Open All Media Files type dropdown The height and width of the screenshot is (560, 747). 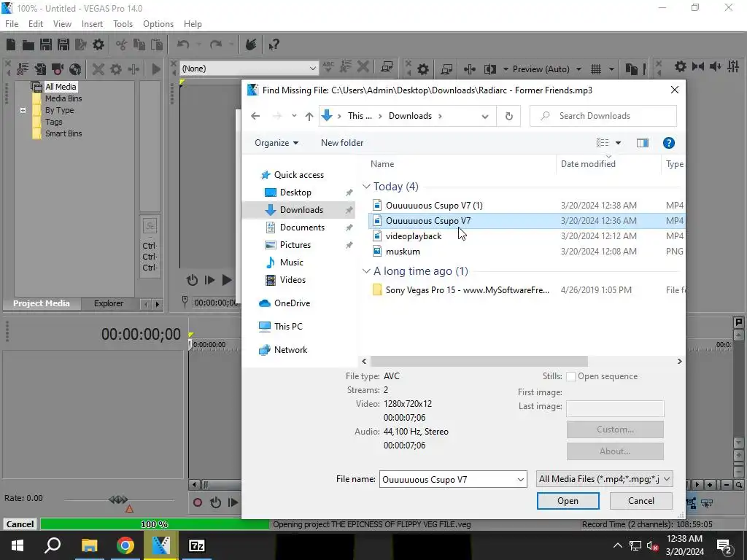605,479
